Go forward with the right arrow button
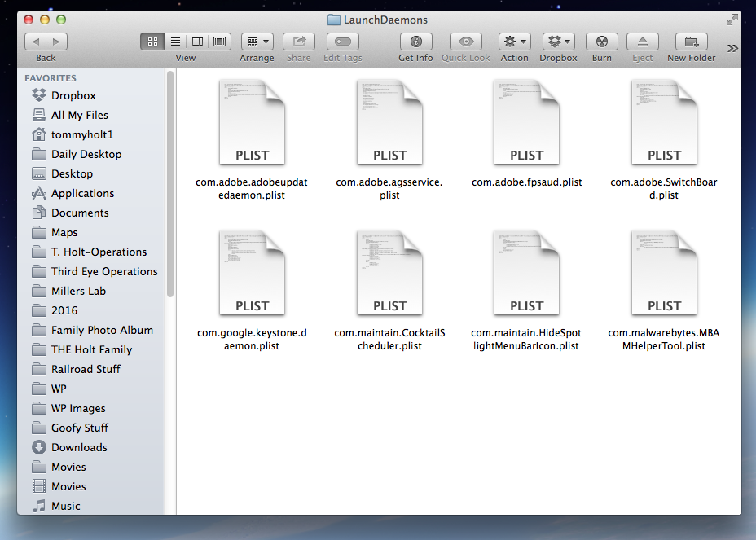 tap(56, 42)
